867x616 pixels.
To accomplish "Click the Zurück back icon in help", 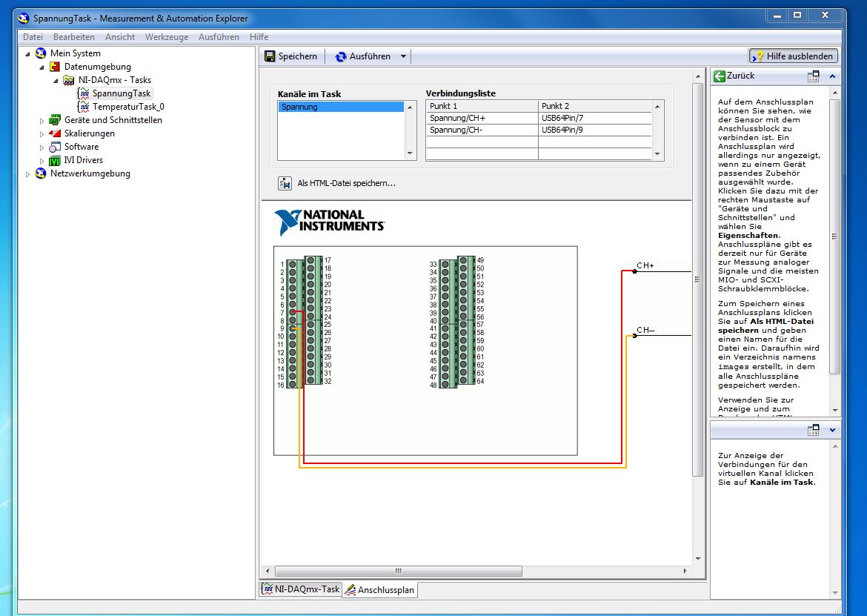I will pos(718,76).
